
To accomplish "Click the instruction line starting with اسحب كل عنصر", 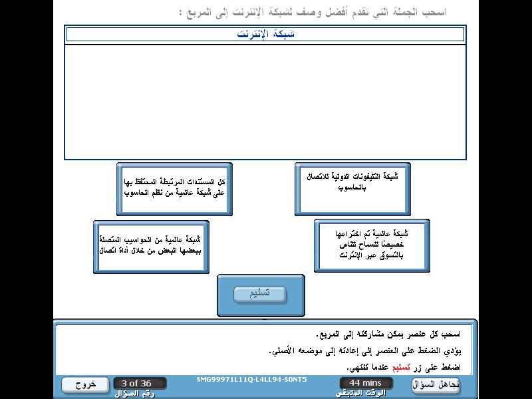I will click(x=384, y=334).
